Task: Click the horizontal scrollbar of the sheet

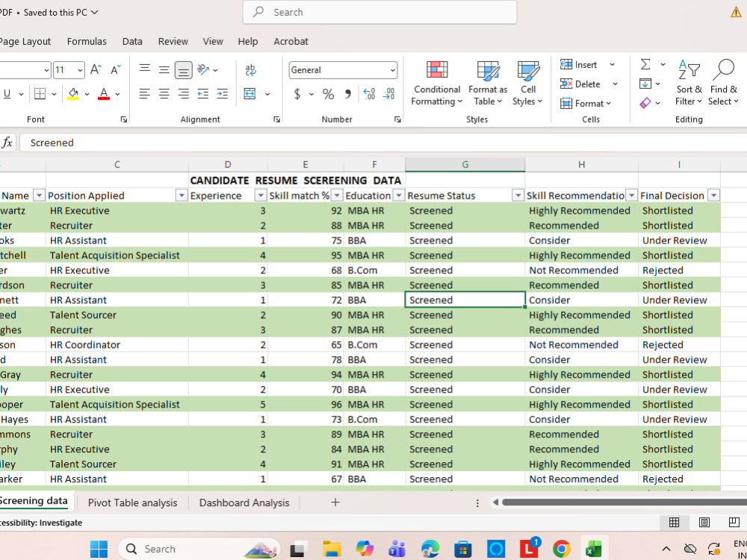Action: tap(624, 503)
